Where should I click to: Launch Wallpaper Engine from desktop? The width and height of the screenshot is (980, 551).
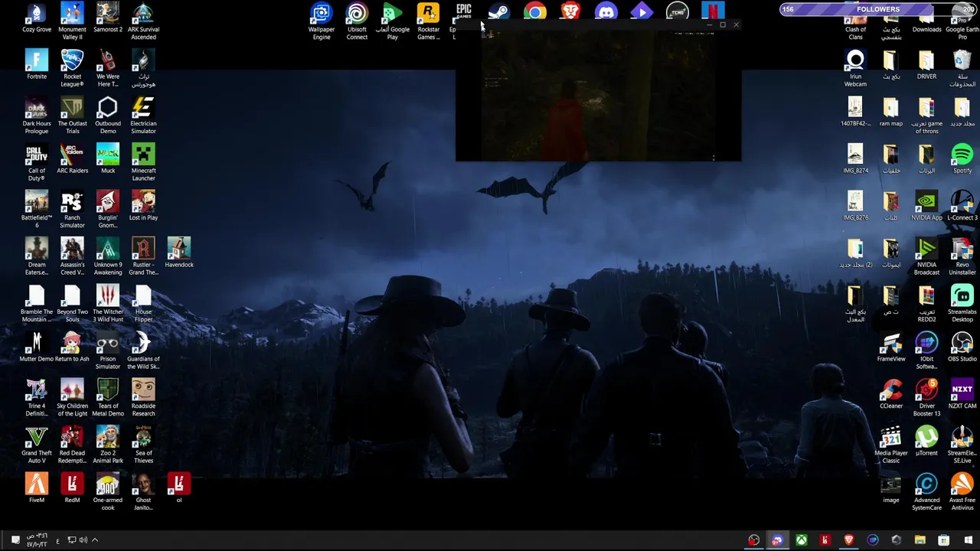pyautogui.click(x=322, y=21)
